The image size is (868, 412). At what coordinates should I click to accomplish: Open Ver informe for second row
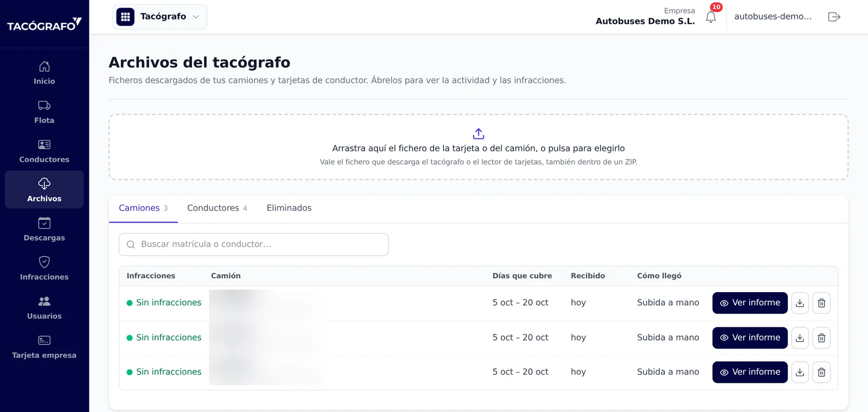pos(750,338)
